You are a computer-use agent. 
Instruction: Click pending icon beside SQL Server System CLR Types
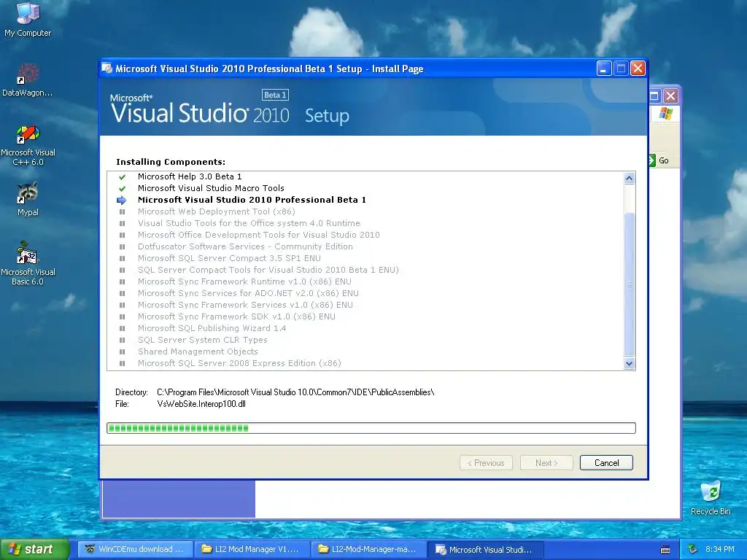123,340
